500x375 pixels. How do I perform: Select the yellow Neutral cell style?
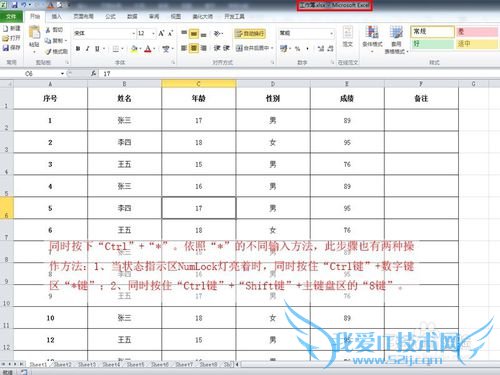[478, 44]
